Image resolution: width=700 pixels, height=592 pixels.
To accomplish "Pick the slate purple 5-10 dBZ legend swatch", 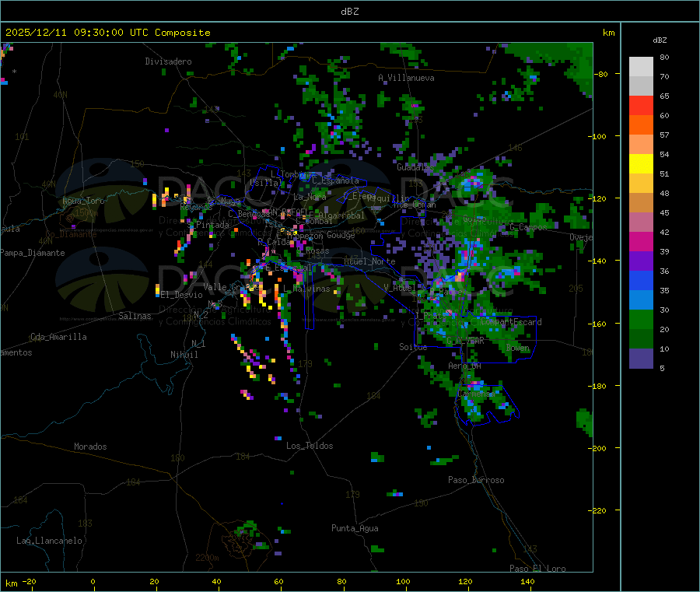I will (641, 359).
